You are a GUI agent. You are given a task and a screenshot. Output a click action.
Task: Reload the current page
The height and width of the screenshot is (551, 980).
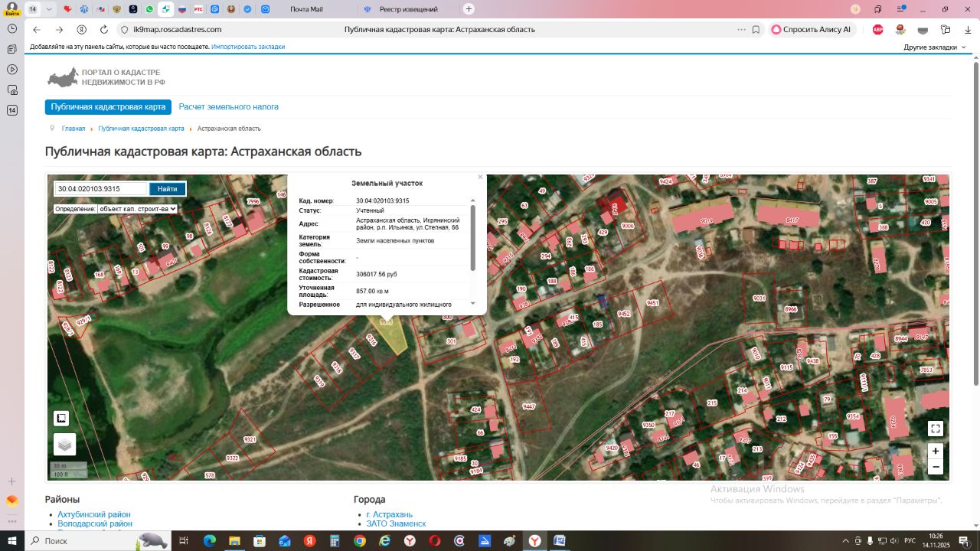click(104, 30)
